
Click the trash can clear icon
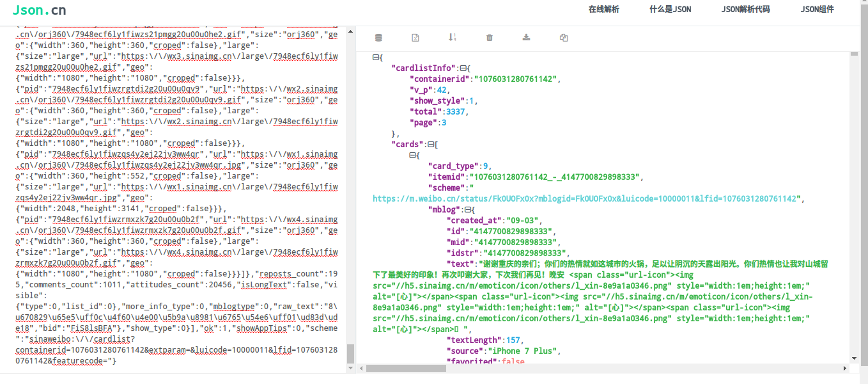pos(490,38)
